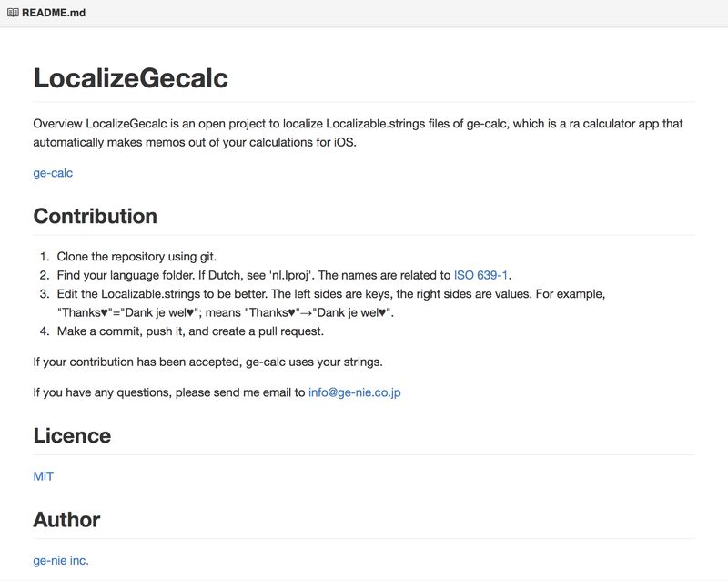The image size is (728, 581).
Task: Click the 'If your contribution has been accepted' sentence
Action: 207,362
